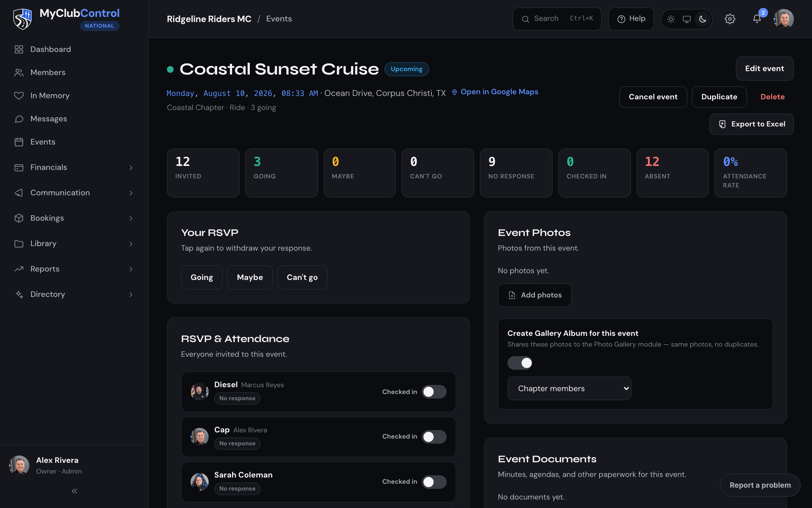This screenshot has height=508, width=812.
Task: Click the Library folder icon
Action: [19, 244]
